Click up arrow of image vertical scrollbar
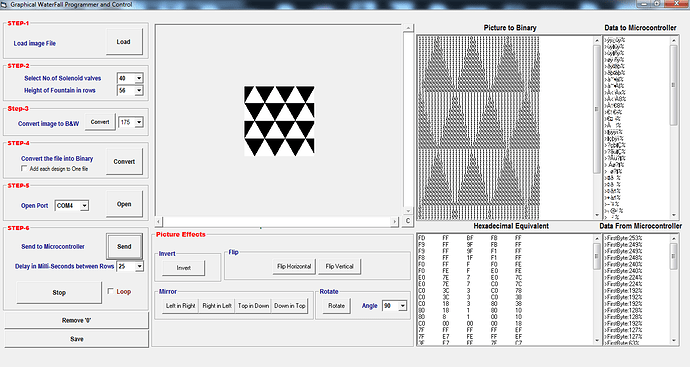This screenshot has width=690, height=367. point(408,28)
